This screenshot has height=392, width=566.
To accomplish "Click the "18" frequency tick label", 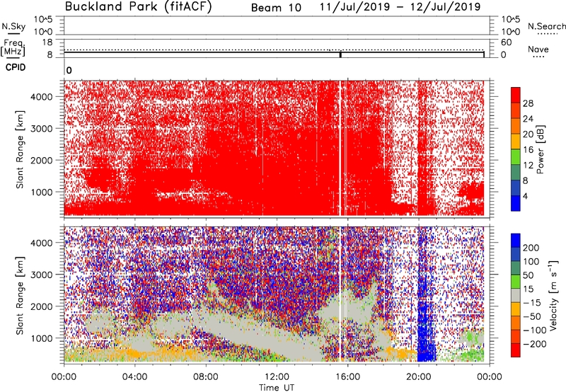I will [47, 42].
